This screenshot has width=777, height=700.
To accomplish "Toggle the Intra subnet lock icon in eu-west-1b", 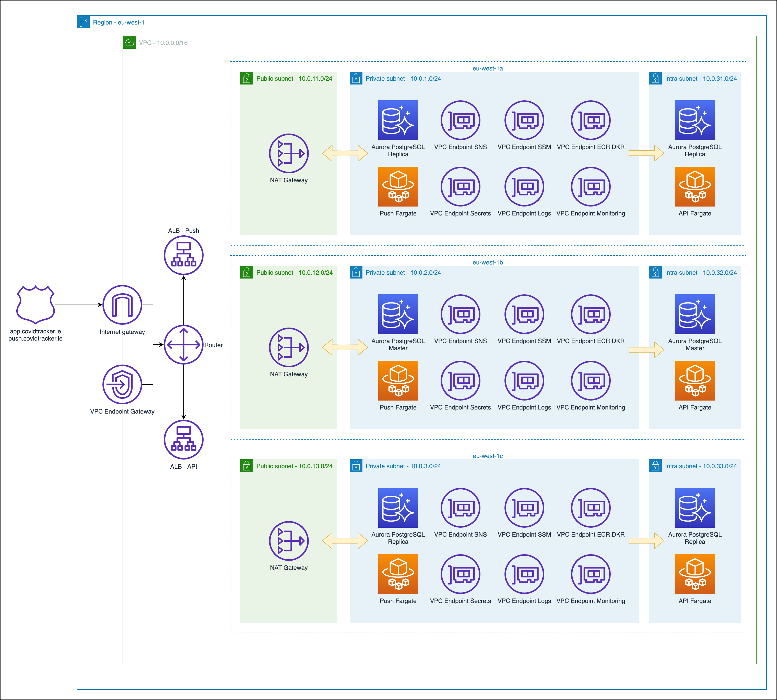I will (x=655, y=273).
